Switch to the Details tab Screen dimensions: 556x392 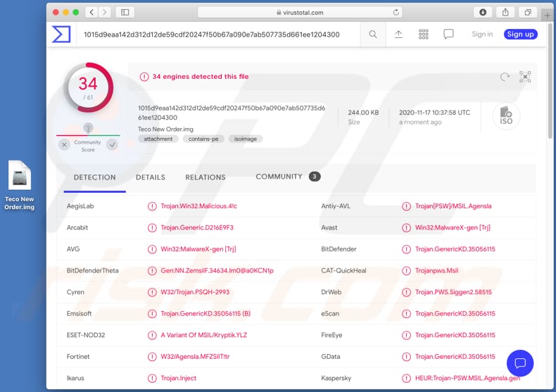[151, 177]
